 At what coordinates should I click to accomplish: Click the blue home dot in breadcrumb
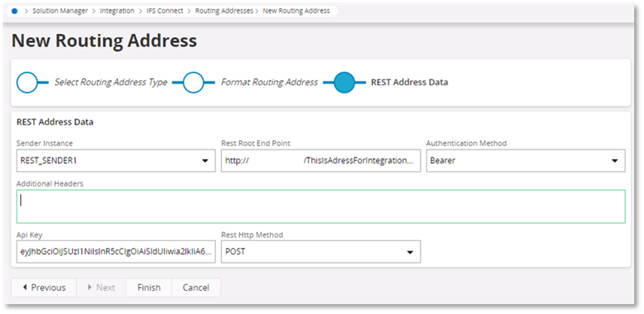pyautogui.click(x=14, y=11)
